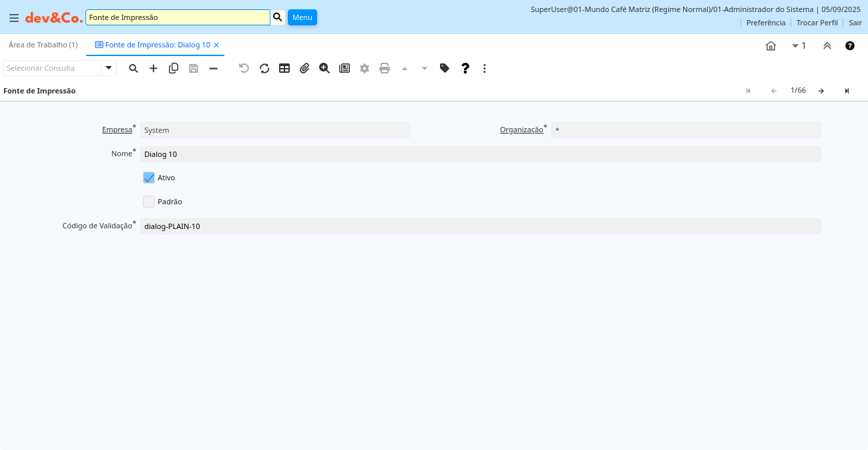
Task: Click the blue Menu button
Action: [302, 17]
